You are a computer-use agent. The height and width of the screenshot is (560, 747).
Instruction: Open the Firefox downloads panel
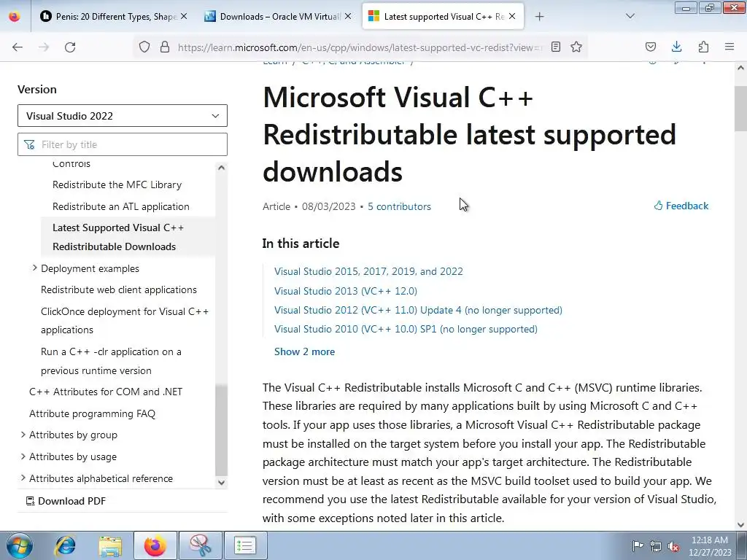pyautogui.click(x=676, y=47)
